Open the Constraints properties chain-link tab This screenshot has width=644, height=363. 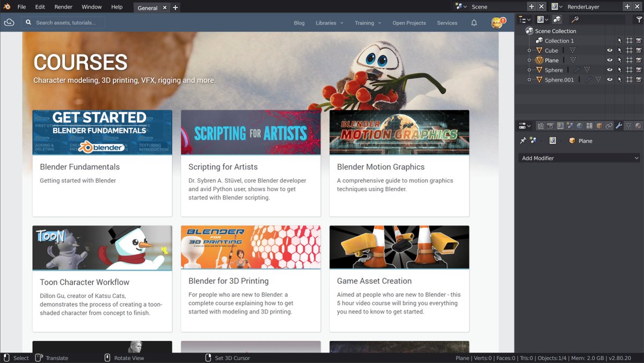[x=609, y=126]
